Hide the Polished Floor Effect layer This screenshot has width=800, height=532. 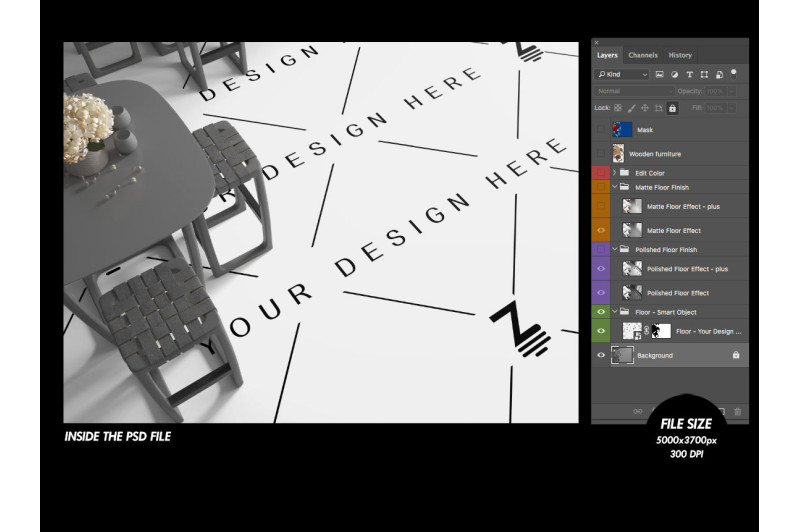coord(601,292)
